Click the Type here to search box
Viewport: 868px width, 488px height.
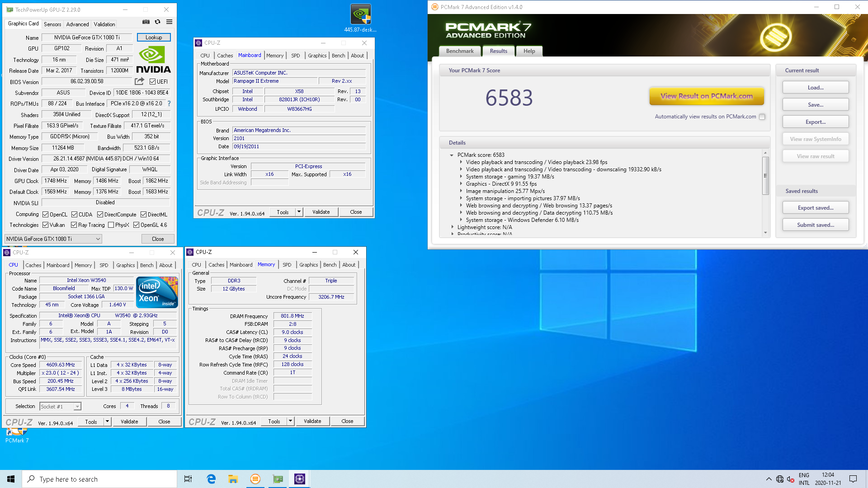pos(99,479)
